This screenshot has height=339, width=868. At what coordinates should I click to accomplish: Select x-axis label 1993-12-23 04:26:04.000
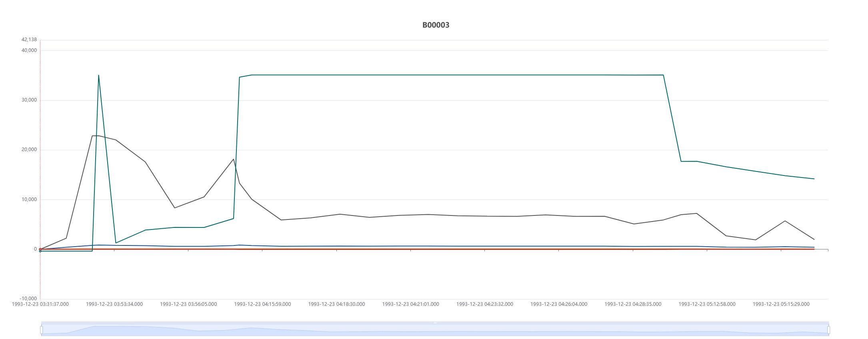(559, 304)
